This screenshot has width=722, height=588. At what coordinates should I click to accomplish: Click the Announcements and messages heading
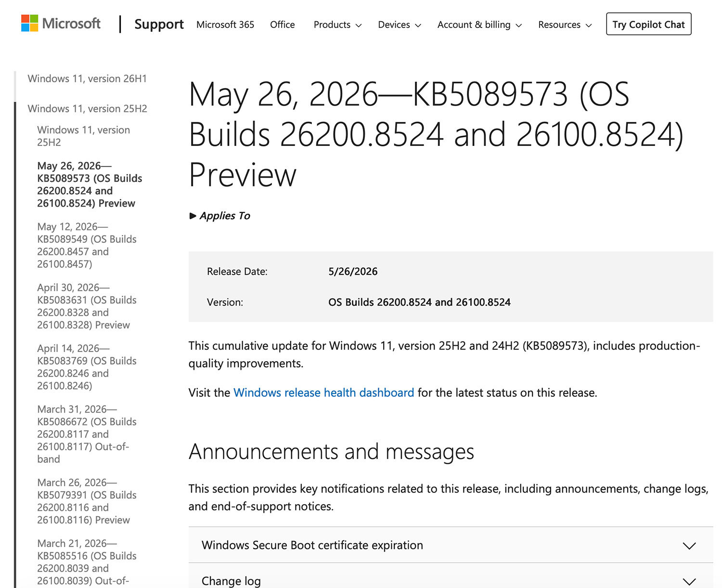331,452
